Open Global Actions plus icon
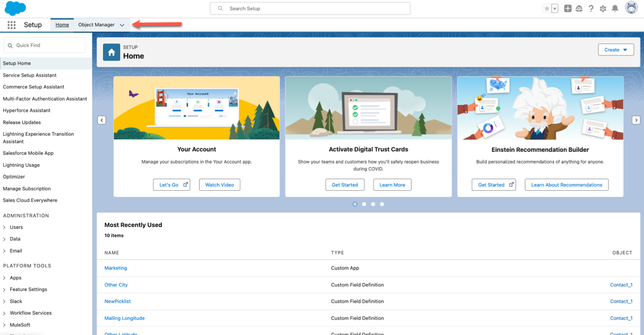This screenshot has width=644, height=335. click(x=567, y=9)
